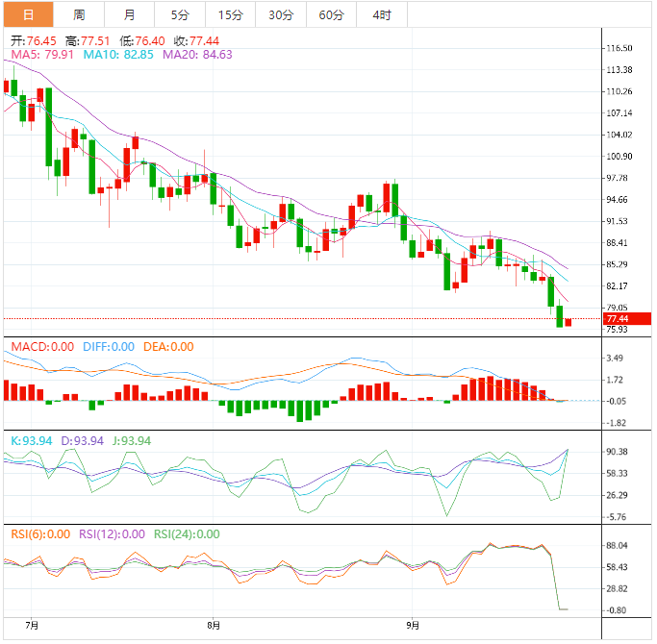Click the MA5: 79.91 indicator label
This screenshot has width=657, height=644.
click(42, 55)
